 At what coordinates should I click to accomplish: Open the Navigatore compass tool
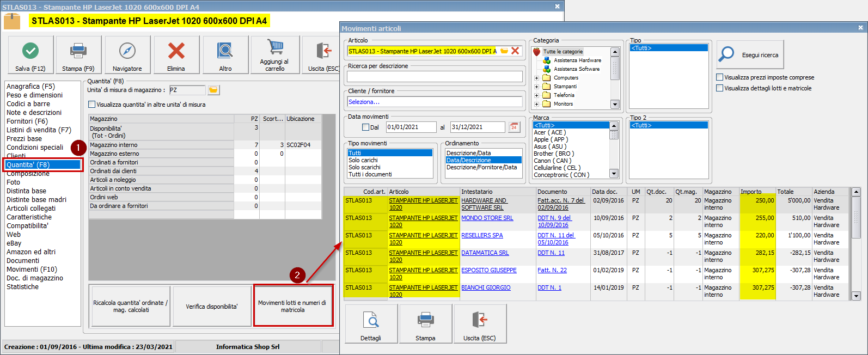[127, 55]
